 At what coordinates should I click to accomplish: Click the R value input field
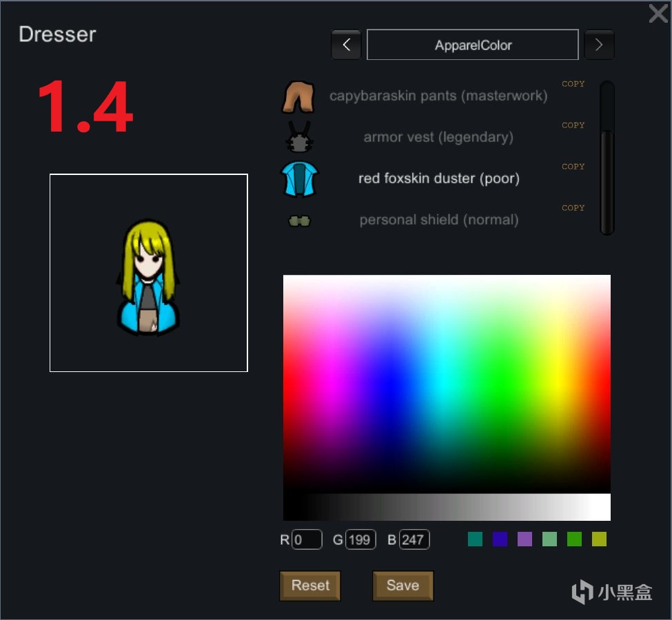(308, 539)
